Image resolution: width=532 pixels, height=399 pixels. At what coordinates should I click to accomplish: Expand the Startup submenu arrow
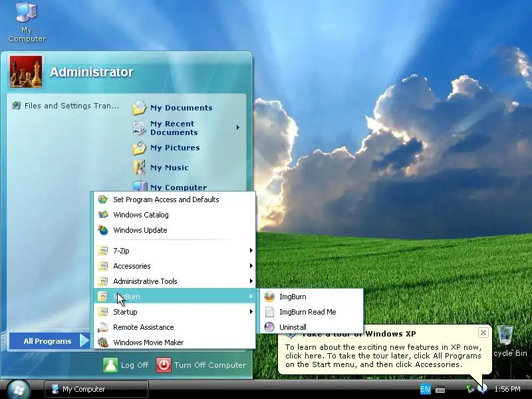tap(251, 311)
